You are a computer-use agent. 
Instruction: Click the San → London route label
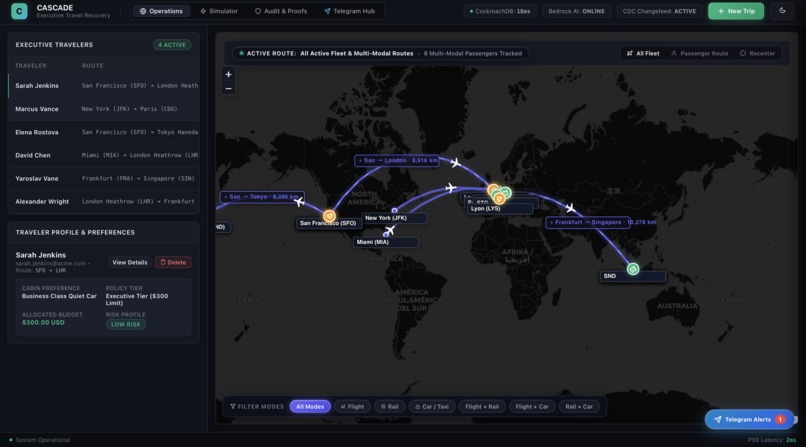tap(397, 160)
